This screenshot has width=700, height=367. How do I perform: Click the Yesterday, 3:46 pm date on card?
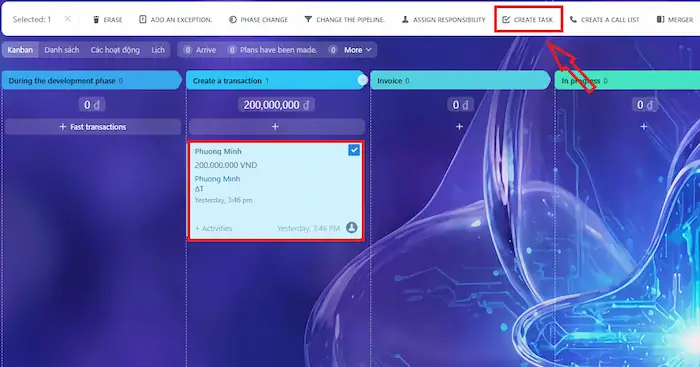tap(223, 200)
